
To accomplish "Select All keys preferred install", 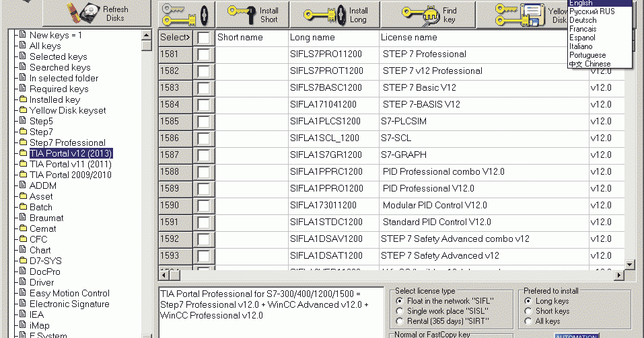I will coord(528,321).
